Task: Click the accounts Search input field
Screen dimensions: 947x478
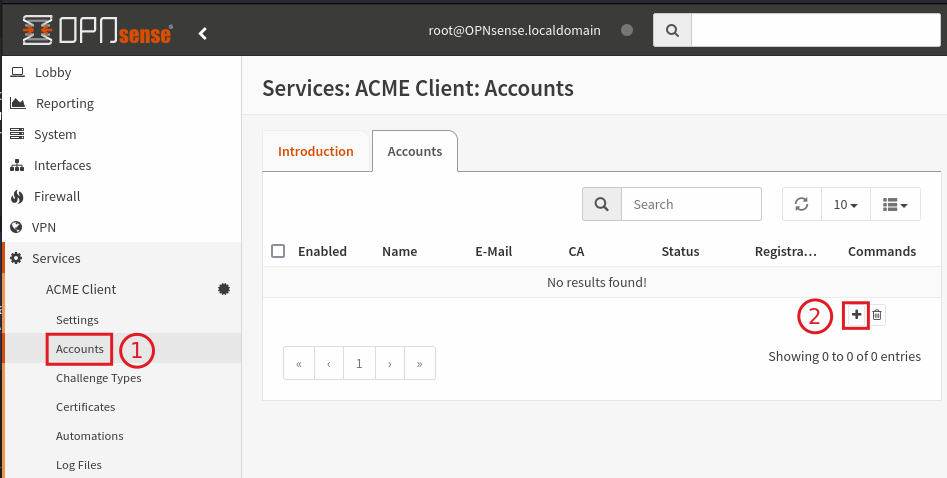Action: pos(691,204)
